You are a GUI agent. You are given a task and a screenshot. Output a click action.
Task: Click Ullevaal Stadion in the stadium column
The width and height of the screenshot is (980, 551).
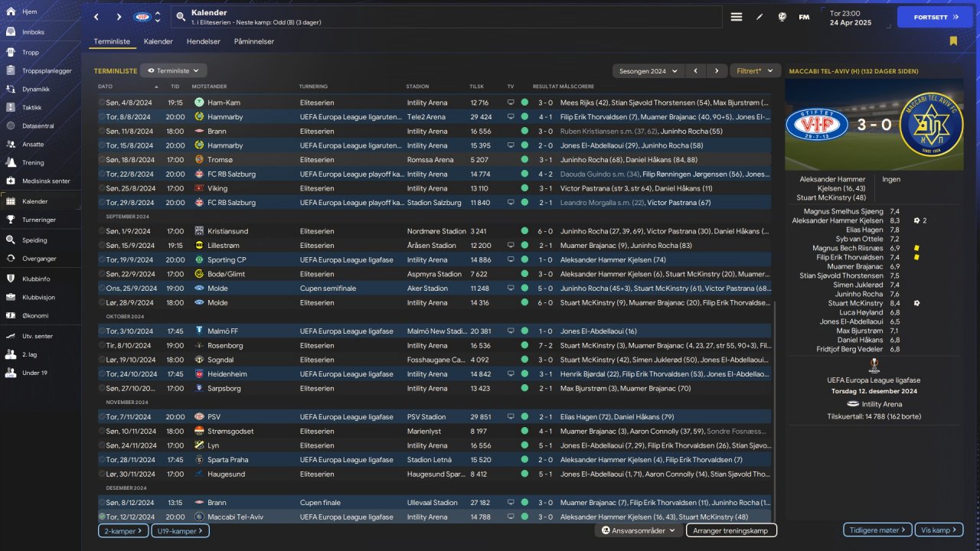click(x=433, y=503)
